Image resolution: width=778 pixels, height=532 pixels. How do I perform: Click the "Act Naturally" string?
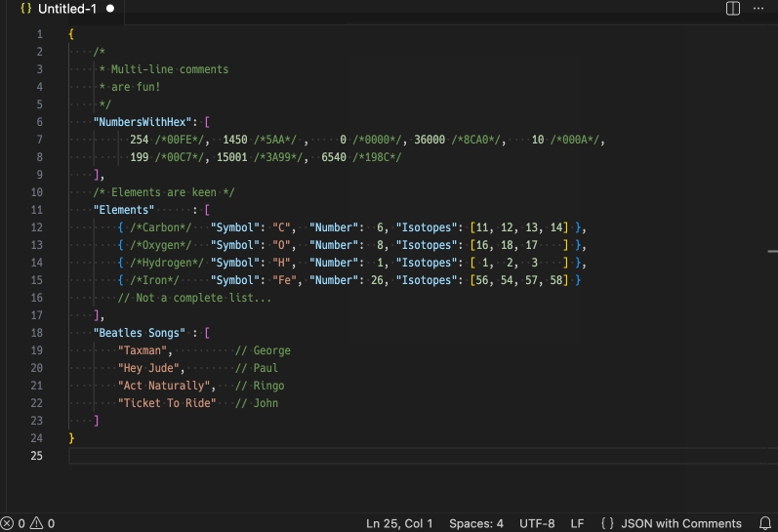(164, 386)
